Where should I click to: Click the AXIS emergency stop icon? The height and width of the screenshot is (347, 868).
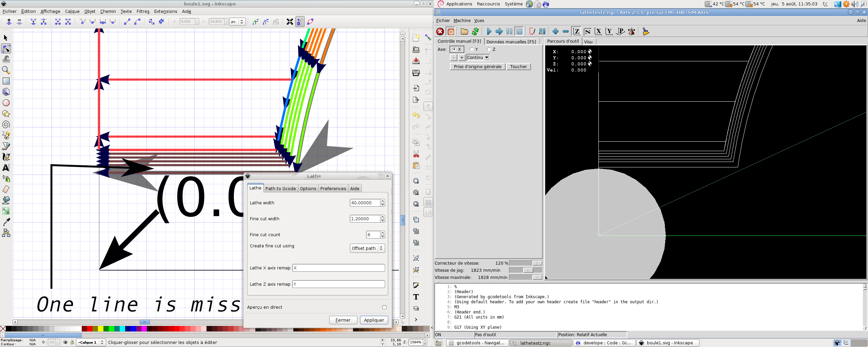[440, 32]
